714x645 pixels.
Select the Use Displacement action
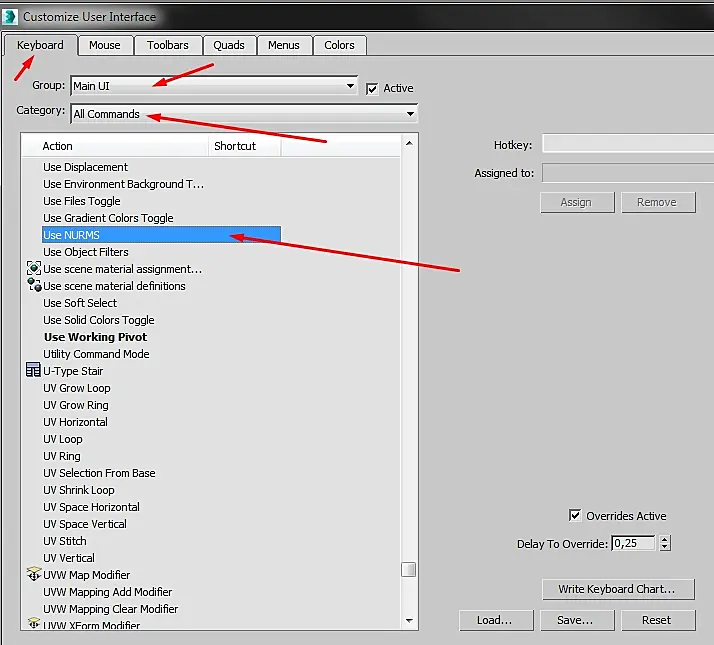click(x=86, y=167)
